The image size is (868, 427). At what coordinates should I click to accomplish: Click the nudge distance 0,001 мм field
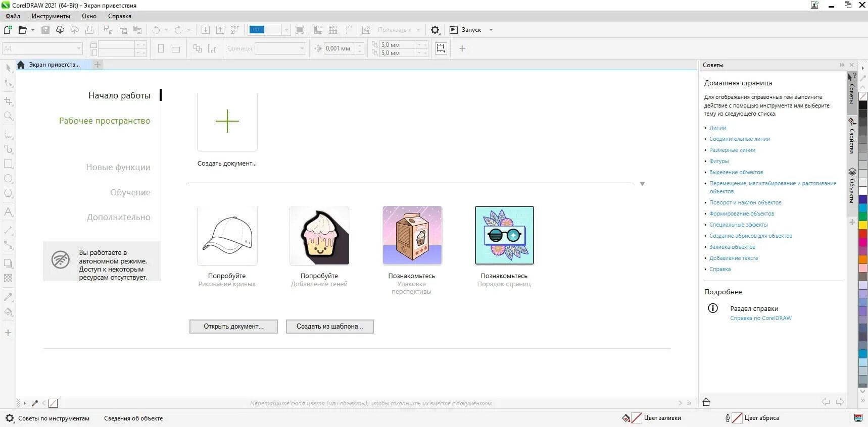340,48
